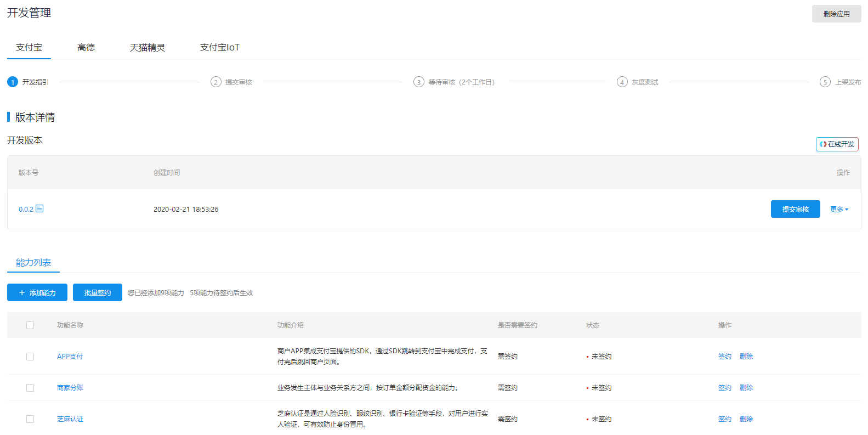The width and height of the screenshot is (868, 435).
Task: Click the 开发管理 page title
Action: (29, 13)
